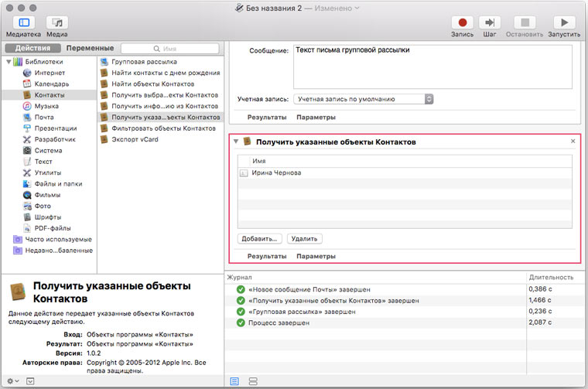Run the workflow with Запустить
The image size is (588, 389).
tap(564, 22)
